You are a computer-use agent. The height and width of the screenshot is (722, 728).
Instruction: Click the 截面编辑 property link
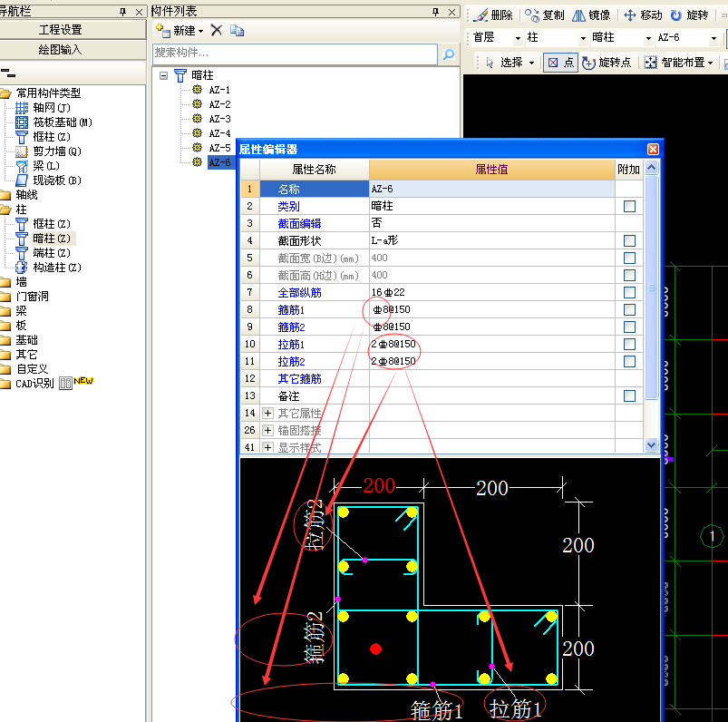click(299, 224)
